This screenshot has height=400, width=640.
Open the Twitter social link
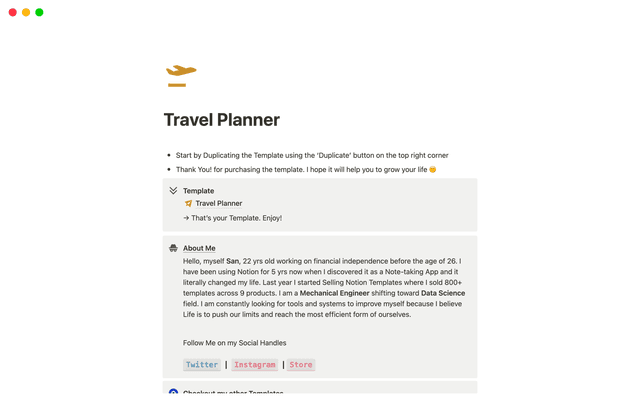click(x=201, y=365)
